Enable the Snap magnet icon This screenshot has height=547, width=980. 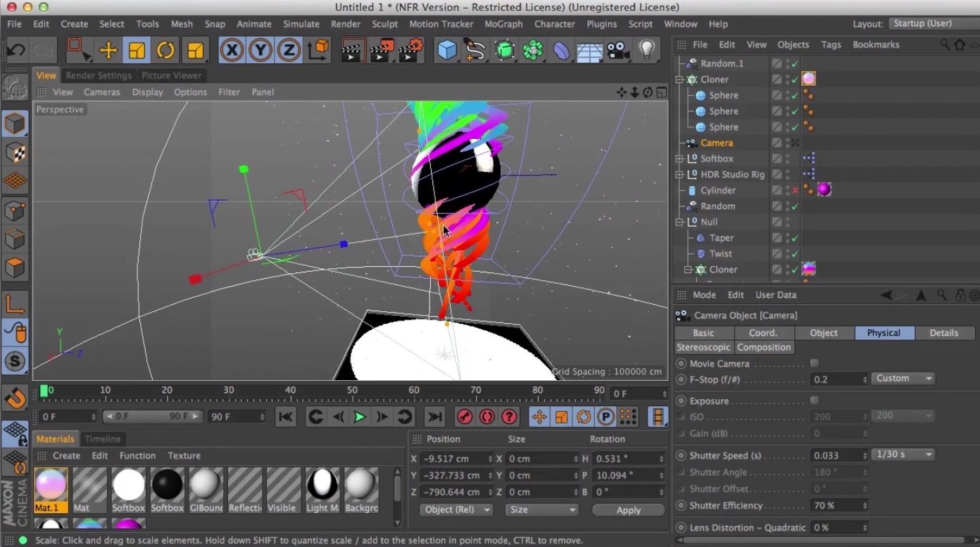[15, 399]
